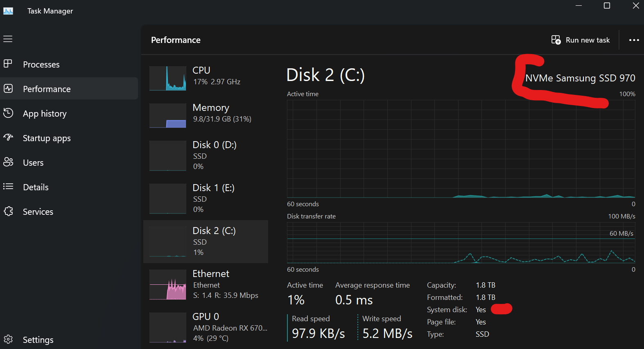The width and height of the screenshot is (644, 349).
Task: Click the App history clock icon
Action: pyautogui.click(x=8, y=113)
